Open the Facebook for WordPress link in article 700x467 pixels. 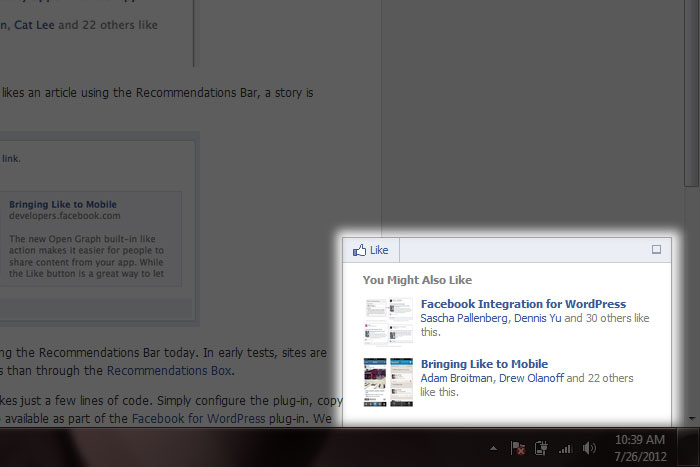coord(199,419)
